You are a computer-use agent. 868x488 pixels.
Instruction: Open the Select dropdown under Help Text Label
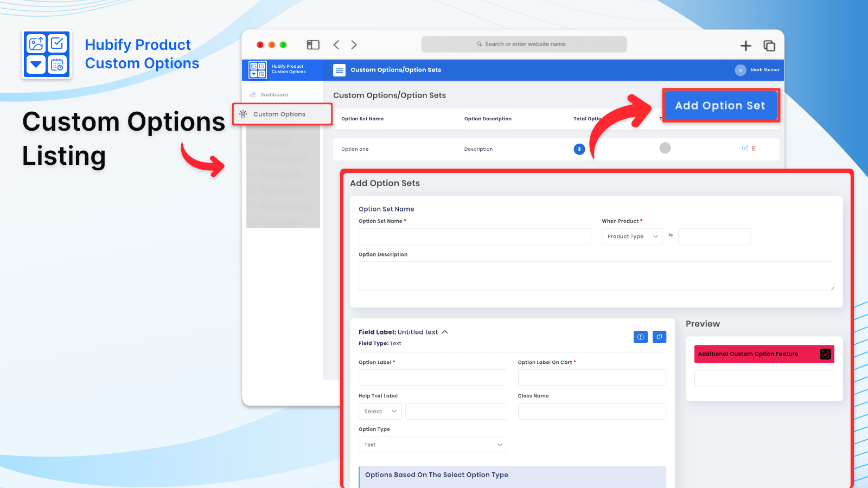(x=379, y=411)
